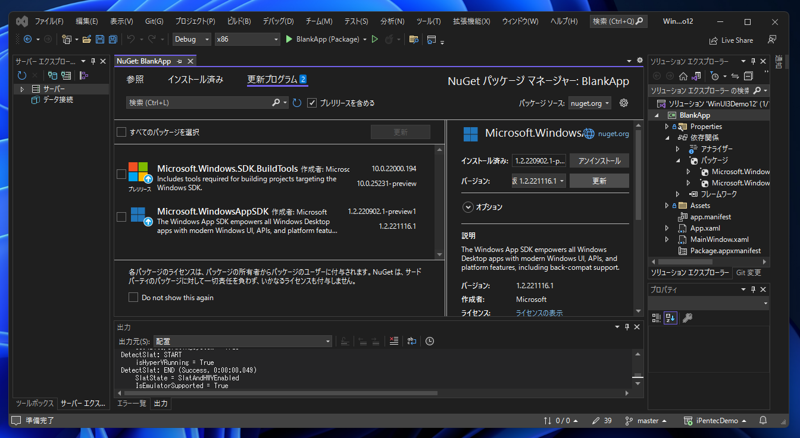Click the master branch in status bar

click(646, 421)
